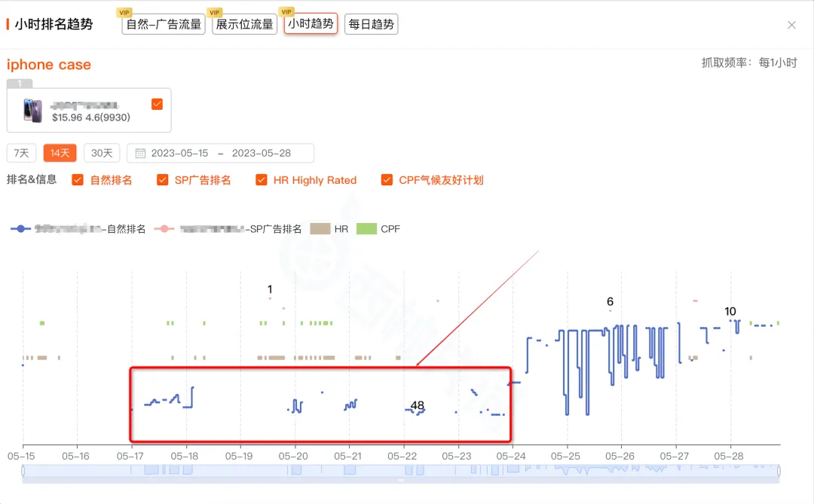Click the SP ad point labeled 6
The width and height of the screenshot is (814, 504).
pyautogui.click(x=610, y=311)
